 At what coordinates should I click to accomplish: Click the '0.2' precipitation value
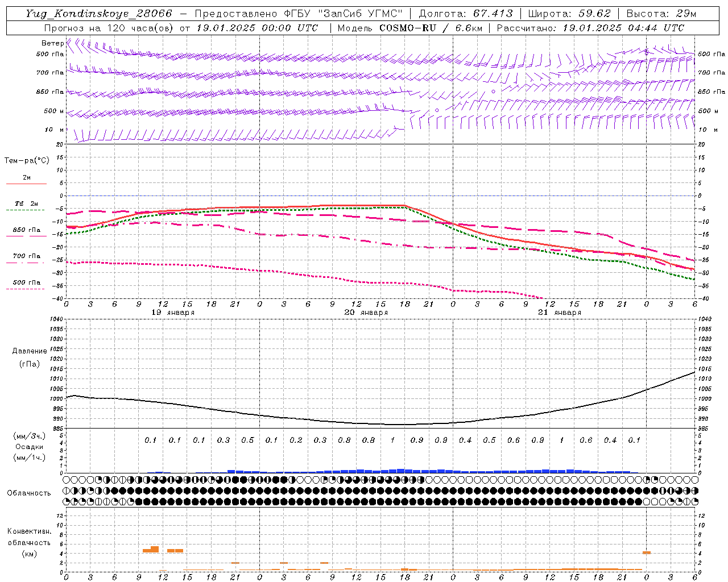coord(296,440)
